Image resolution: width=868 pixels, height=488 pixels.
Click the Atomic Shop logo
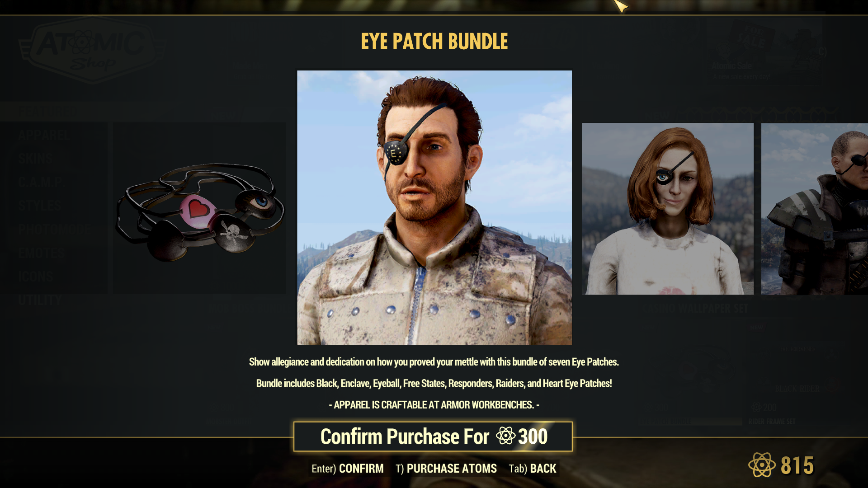92,50
